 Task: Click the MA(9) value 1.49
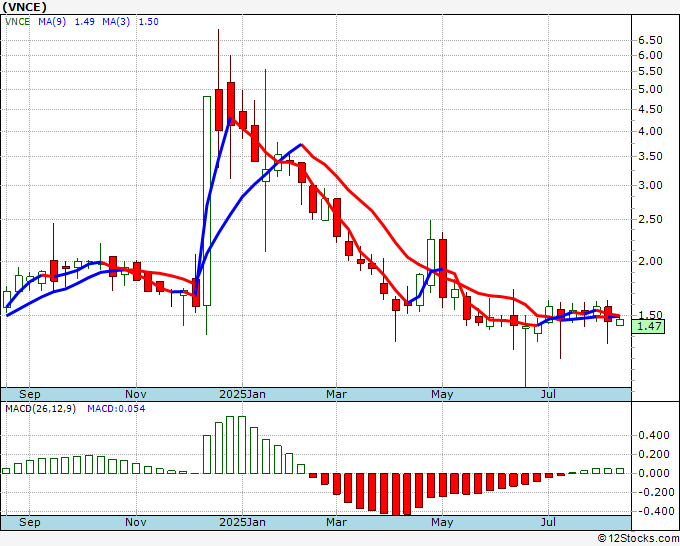85,22
